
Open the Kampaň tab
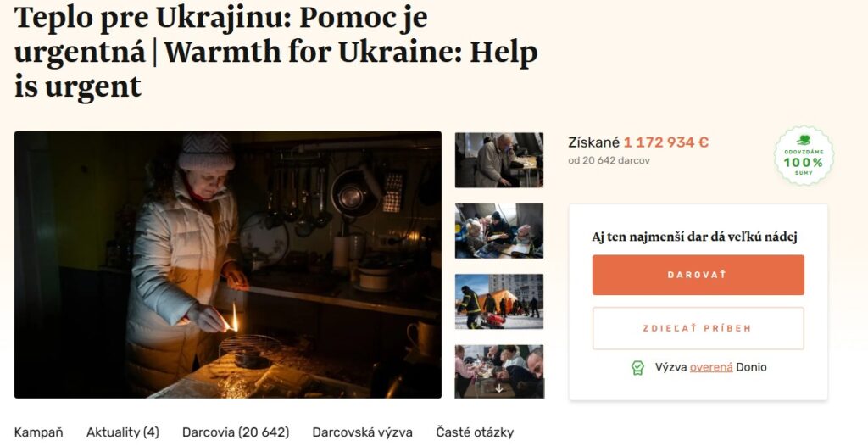pos(39,432)
